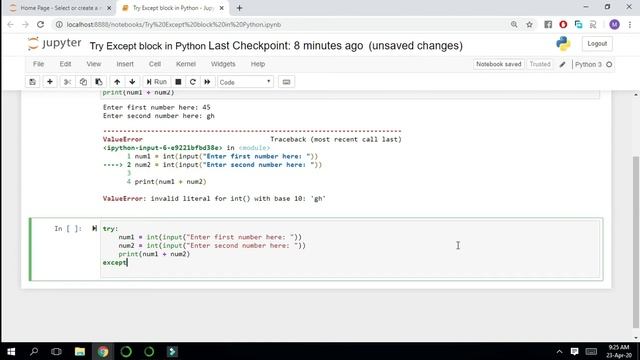Open the Insert menu
The image size is (640, 360).
125,64
